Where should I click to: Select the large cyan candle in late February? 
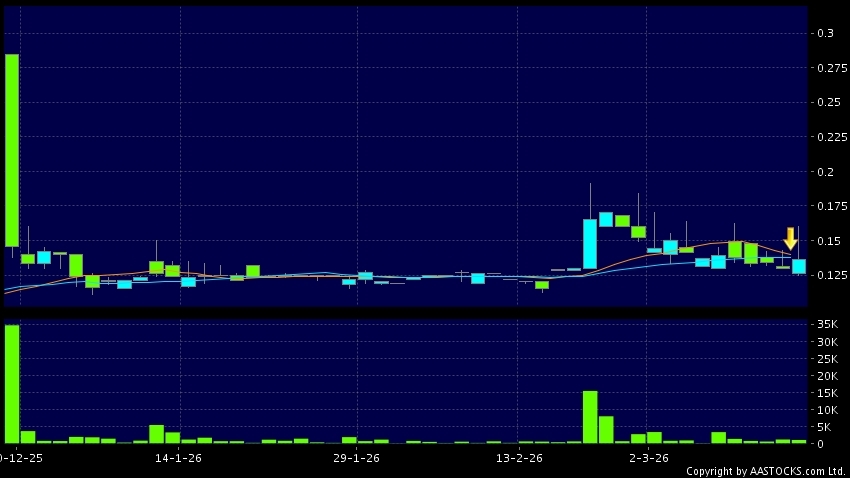pos(590,244)
